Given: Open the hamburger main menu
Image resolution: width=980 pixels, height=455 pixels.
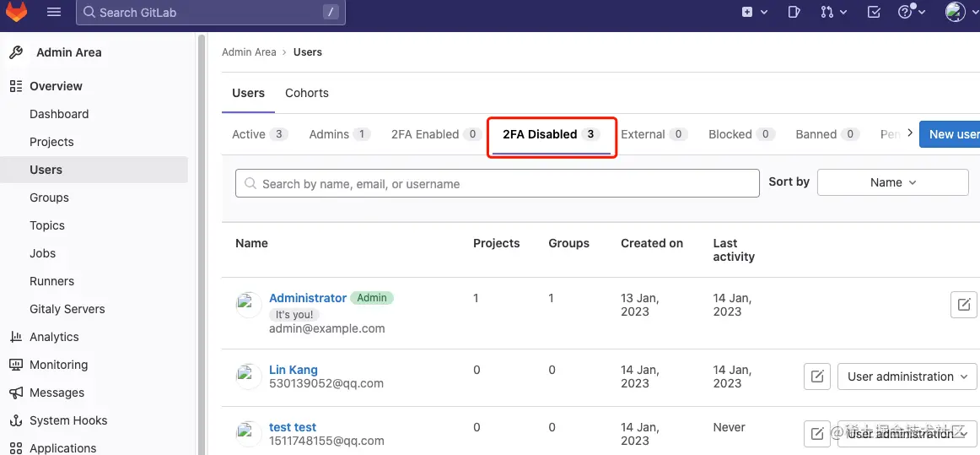Looking at the screenshot, I should tap(54, 12).
